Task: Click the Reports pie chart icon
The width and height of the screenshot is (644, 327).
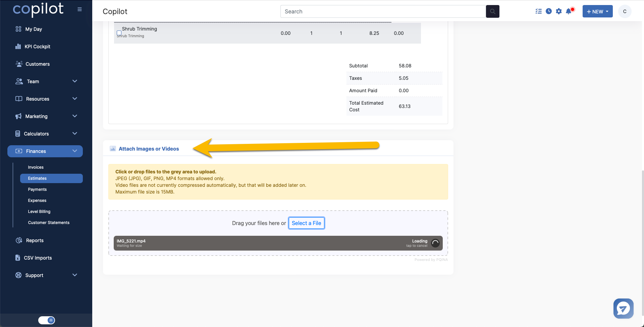Action: (19, 240)
